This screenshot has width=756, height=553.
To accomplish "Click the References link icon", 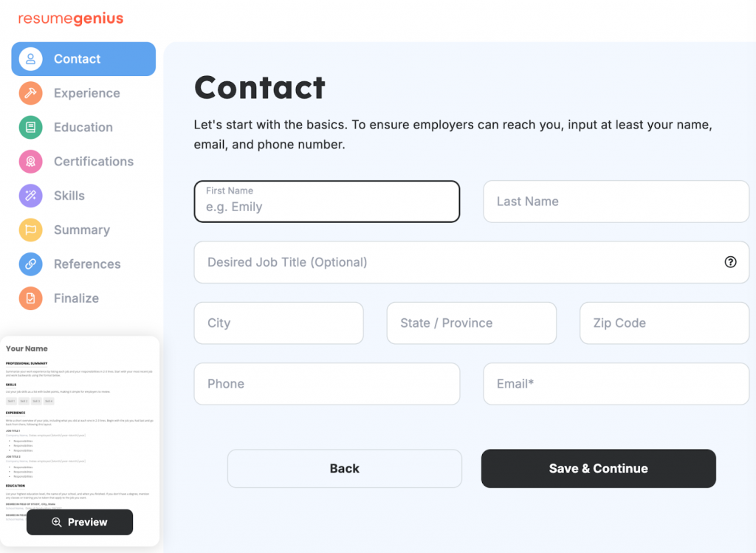I will pos(30,264).
